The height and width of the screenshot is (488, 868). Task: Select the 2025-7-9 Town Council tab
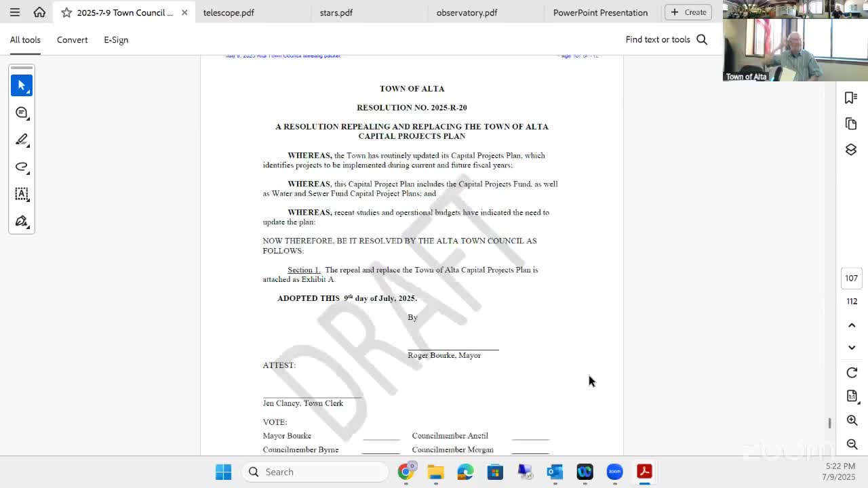[x=125, y=12]
